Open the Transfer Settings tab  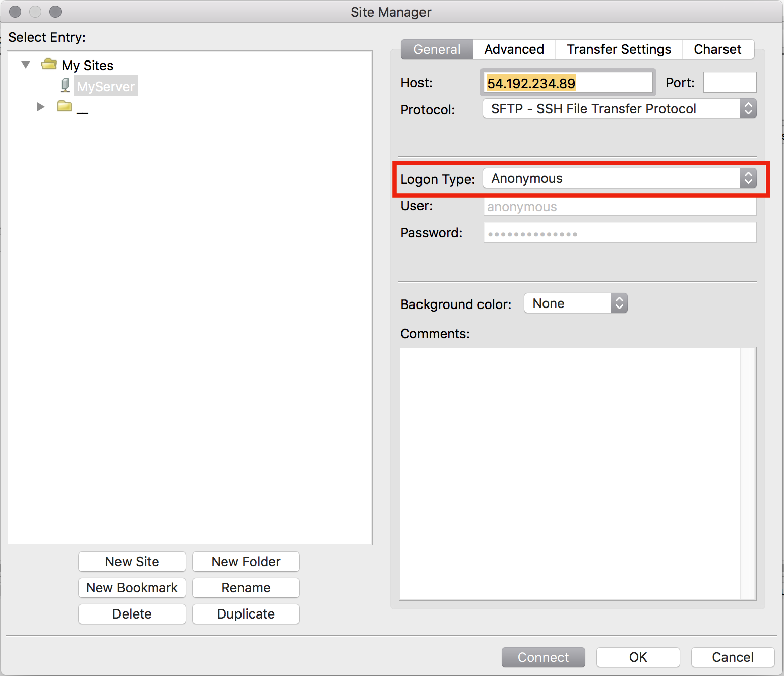[x=619, y=49]
